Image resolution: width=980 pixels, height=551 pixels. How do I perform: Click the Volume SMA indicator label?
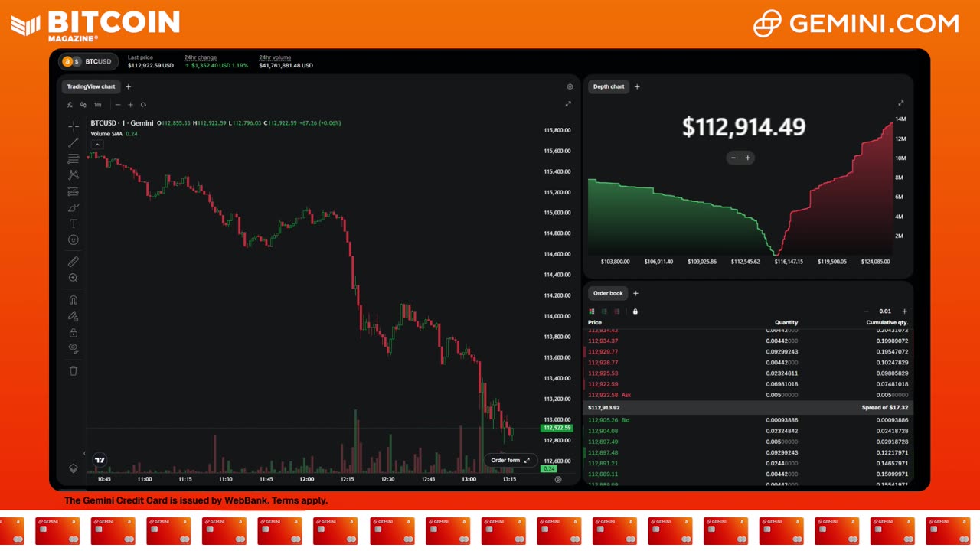106,134
